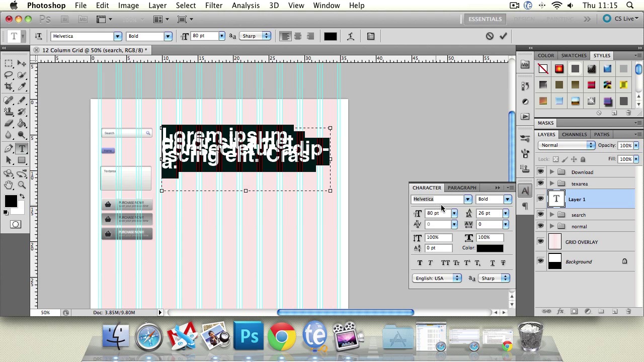
Task: Expand the texarea layer group
Action: pos(552,184)
